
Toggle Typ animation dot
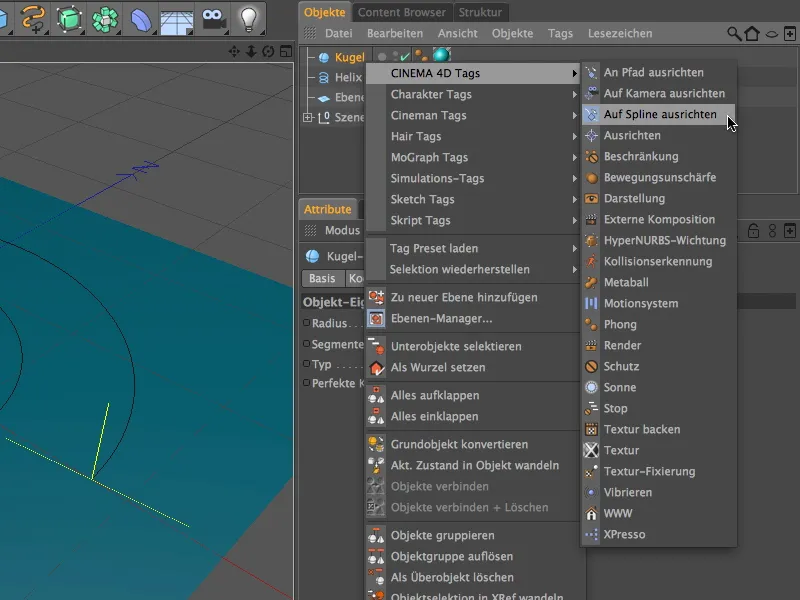306,364
